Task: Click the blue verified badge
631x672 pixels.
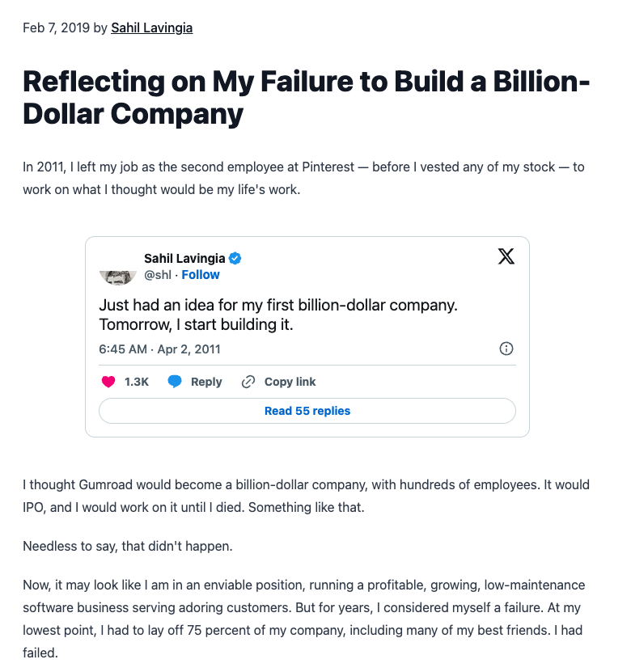Action: [x=235, y=259]
